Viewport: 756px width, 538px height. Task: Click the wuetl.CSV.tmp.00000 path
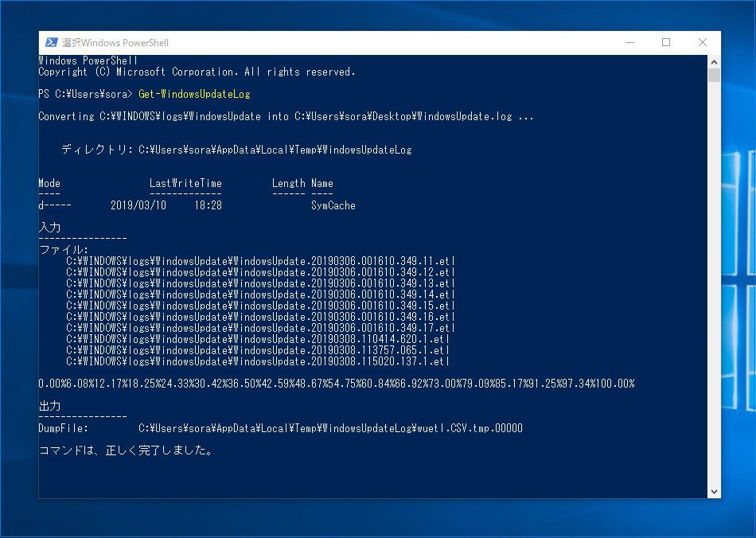330,428
